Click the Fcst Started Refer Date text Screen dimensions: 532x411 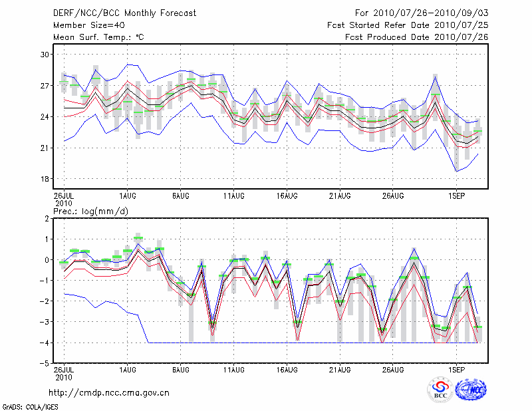(x=408, y=25)
